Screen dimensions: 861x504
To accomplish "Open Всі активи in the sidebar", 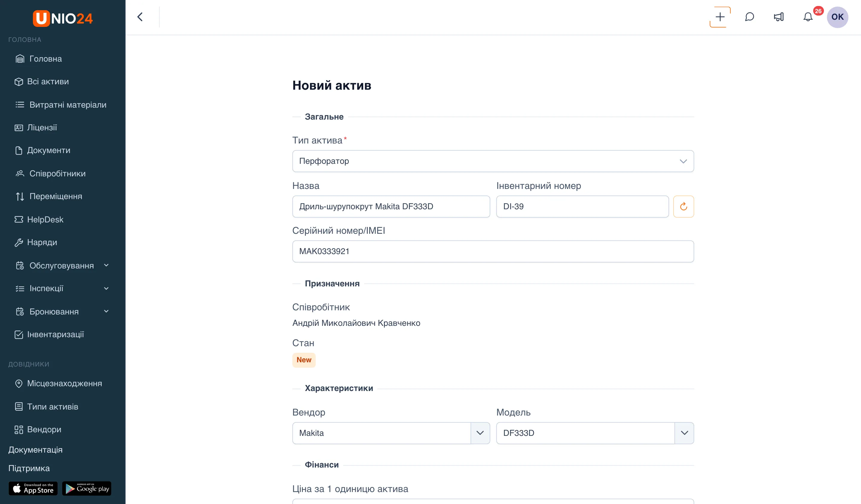I will [42, 82].
